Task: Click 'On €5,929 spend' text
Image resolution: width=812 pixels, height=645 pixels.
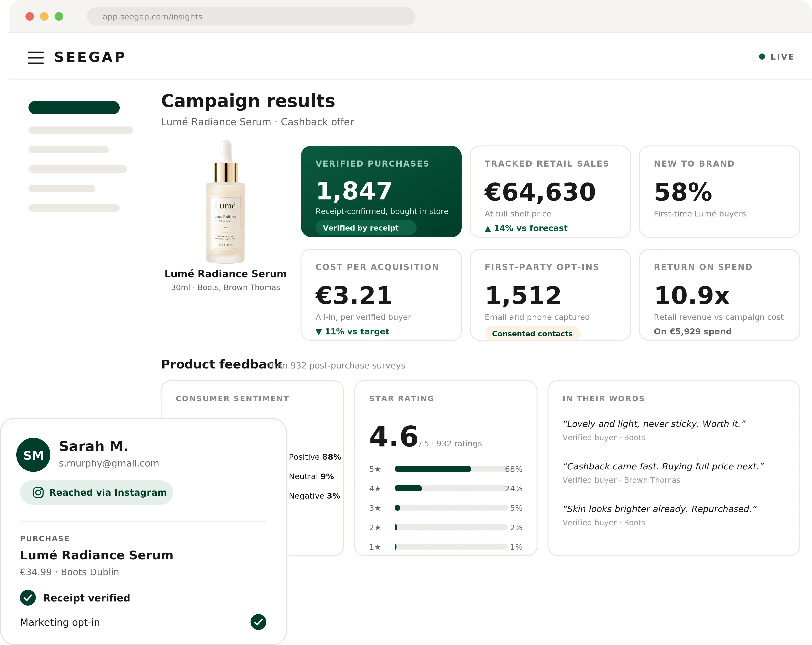Action: pos(693,331)
